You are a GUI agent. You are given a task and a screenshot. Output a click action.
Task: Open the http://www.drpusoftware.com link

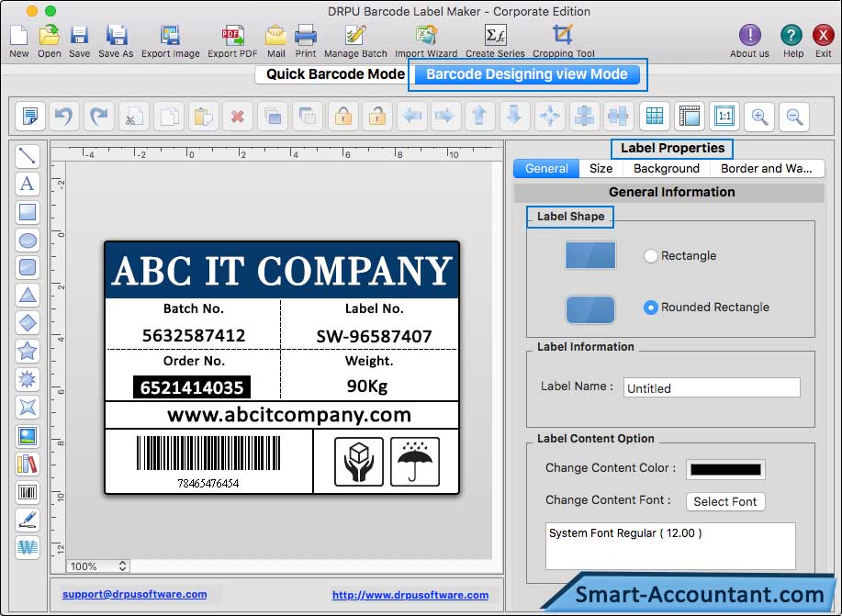tap(410, 595)
